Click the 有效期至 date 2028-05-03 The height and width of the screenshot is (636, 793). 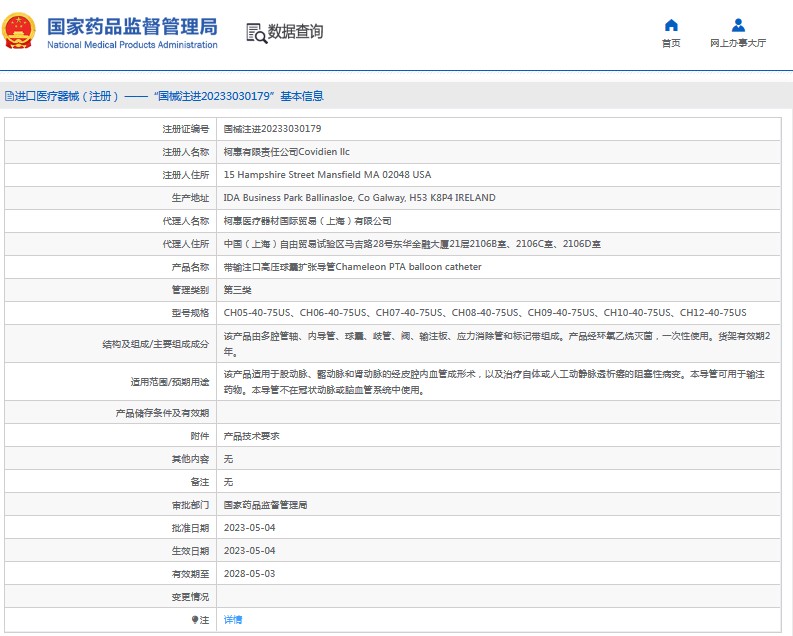tap(249, 574)
